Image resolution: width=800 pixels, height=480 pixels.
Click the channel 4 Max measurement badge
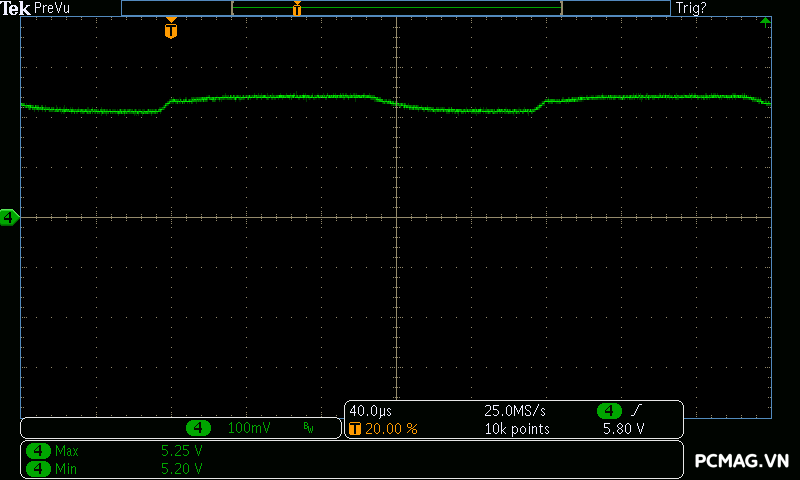pos(38,451)
